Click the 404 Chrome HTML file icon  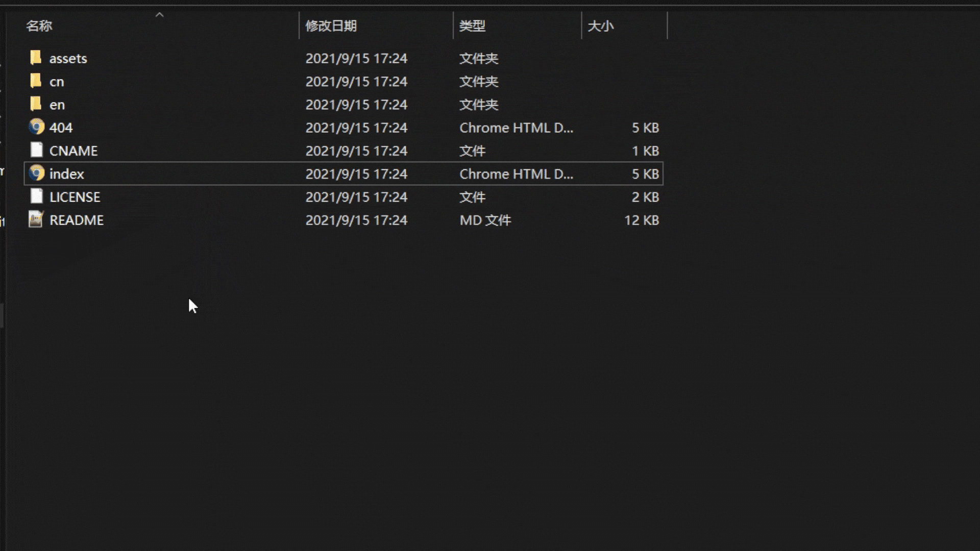click(36, 127)
